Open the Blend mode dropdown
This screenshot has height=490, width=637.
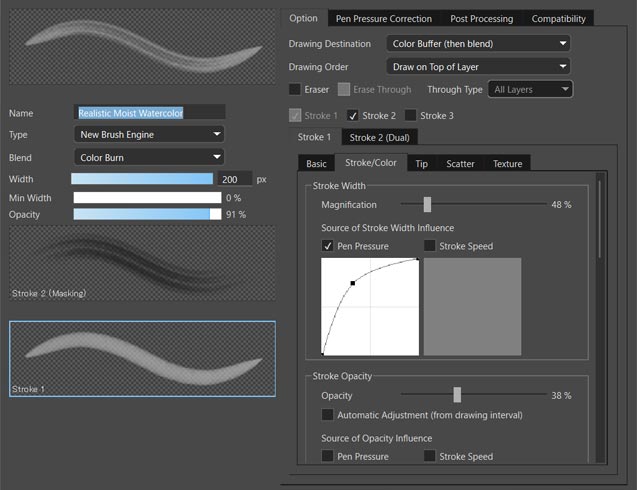click(149, 157)
